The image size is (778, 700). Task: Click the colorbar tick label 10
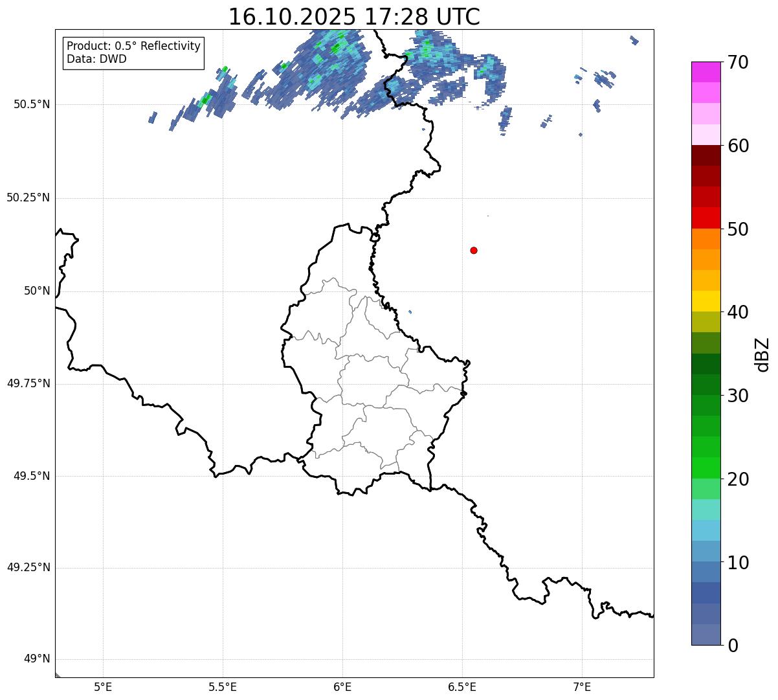coord(737,562)
